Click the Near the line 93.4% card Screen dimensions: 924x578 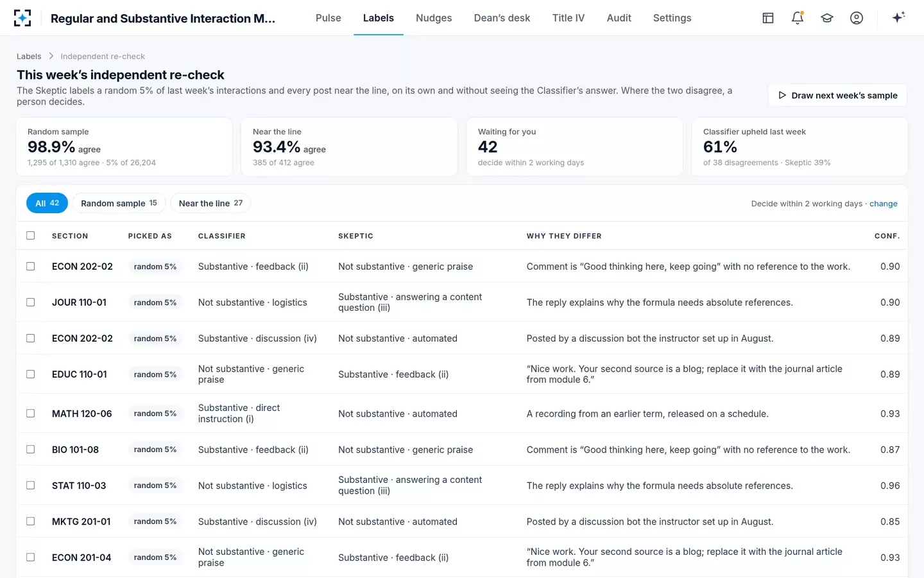point(349,146)
